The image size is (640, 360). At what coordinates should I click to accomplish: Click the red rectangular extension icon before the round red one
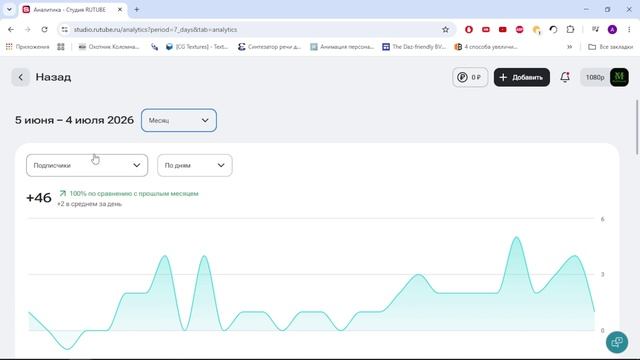[502, 29]
